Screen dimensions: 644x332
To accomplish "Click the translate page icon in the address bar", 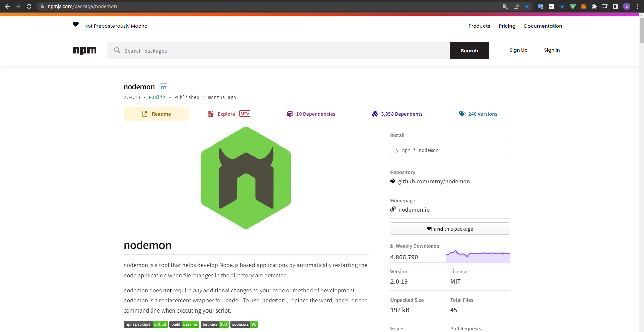I will click(506, 6).
